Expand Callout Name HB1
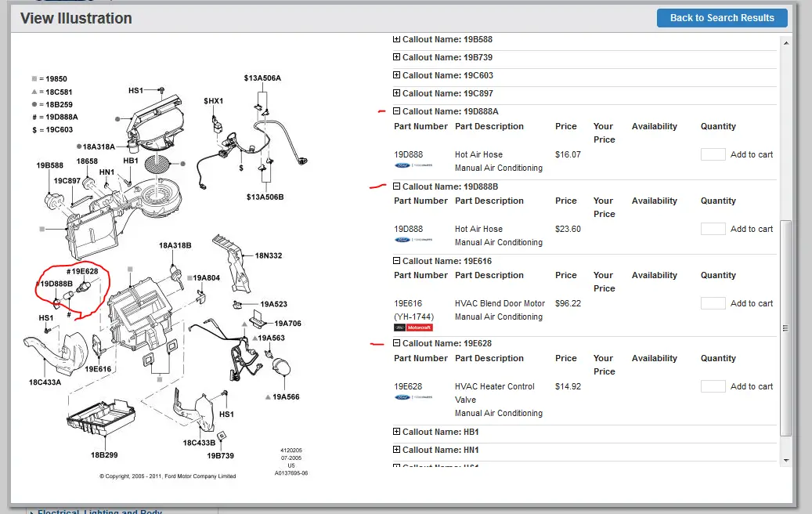Viewport: 812px width, 514px height. point(396,432)
